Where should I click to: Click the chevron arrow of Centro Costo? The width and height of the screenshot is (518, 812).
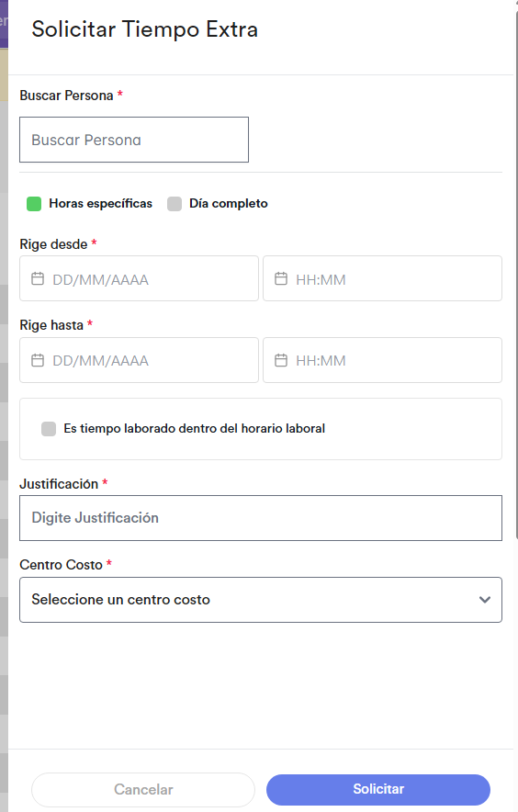point(485,600)
